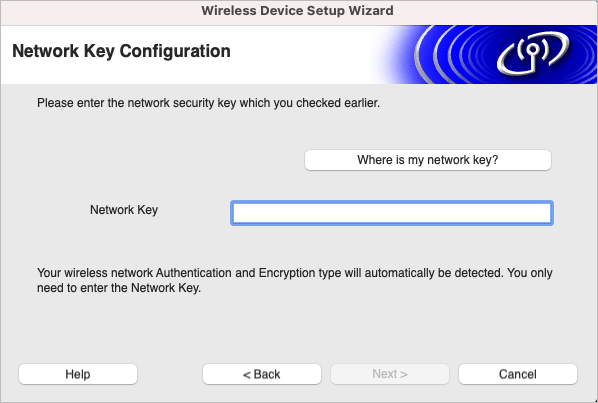
Task: Click the empty space between Help and Back
Action: pyautogui.click(x=170, y=374)
